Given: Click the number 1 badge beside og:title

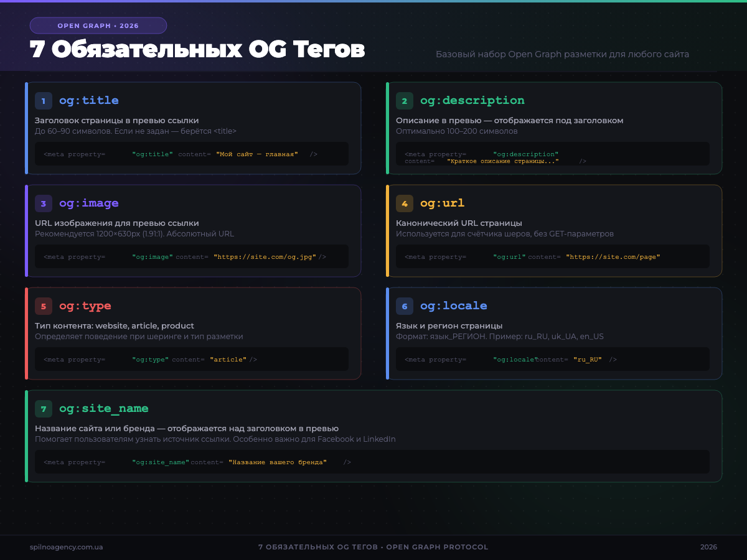Looking at the screenshot, I should coord(44,101).
